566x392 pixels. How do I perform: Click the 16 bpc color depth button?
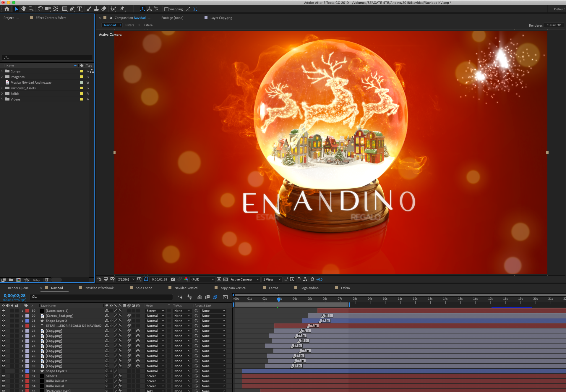[37, 280]
